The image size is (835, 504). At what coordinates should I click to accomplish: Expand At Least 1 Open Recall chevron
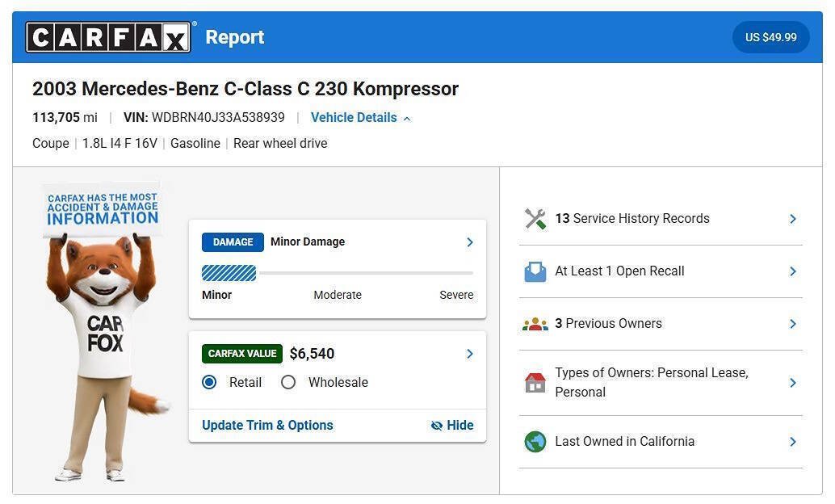coord(793,271)
